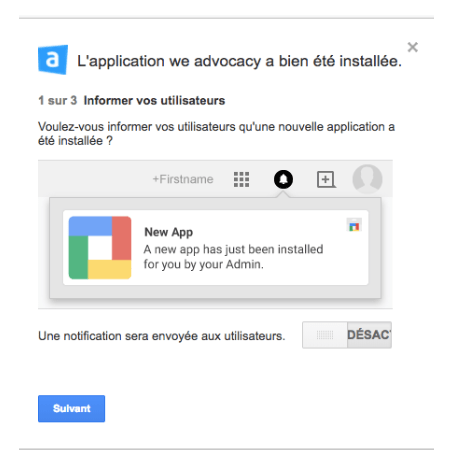This screenshot has width=449, height=462.
Task: Click the 'Une notification sera envoyée' label
Action: pyautogui.click(x=162, y=336)
